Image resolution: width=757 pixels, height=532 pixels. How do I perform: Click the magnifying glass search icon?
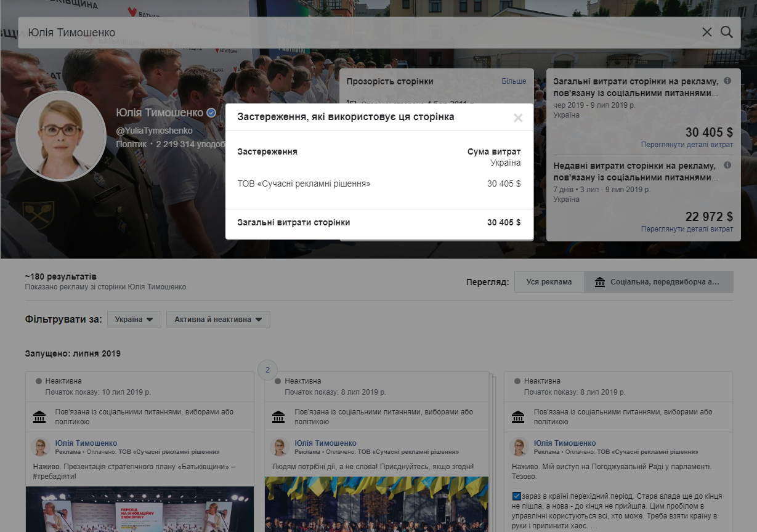(x=727, y=32)
